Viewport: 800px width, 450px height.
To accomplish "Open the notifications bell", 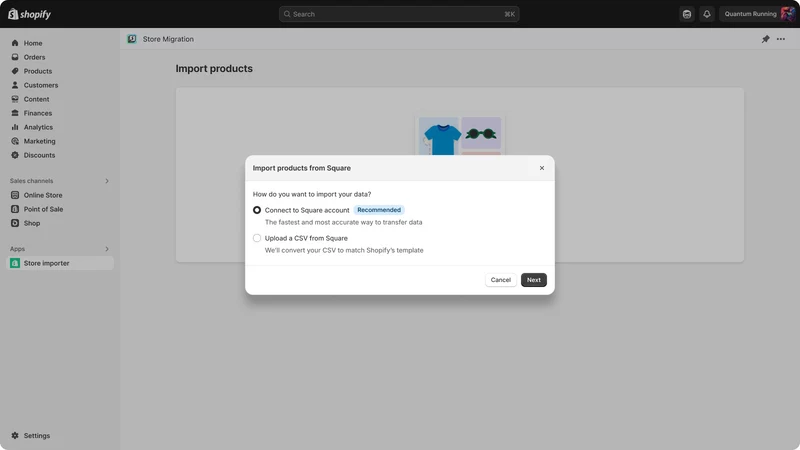I will coord(707,14).
